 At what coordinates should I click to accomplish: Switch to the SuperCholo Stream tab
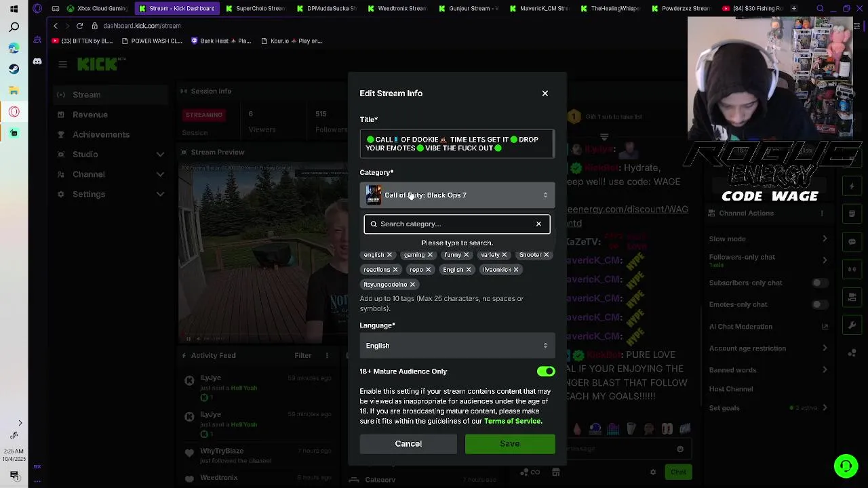tap(256, 9)
